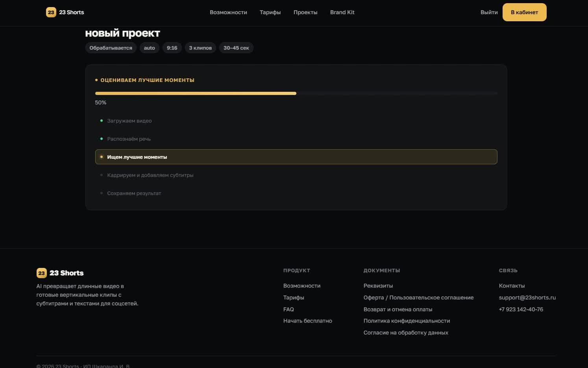Image resolution: width=588 pixels, height=368 pixels.
Task: Click the auto badge
Action: [x=149, y=48]
